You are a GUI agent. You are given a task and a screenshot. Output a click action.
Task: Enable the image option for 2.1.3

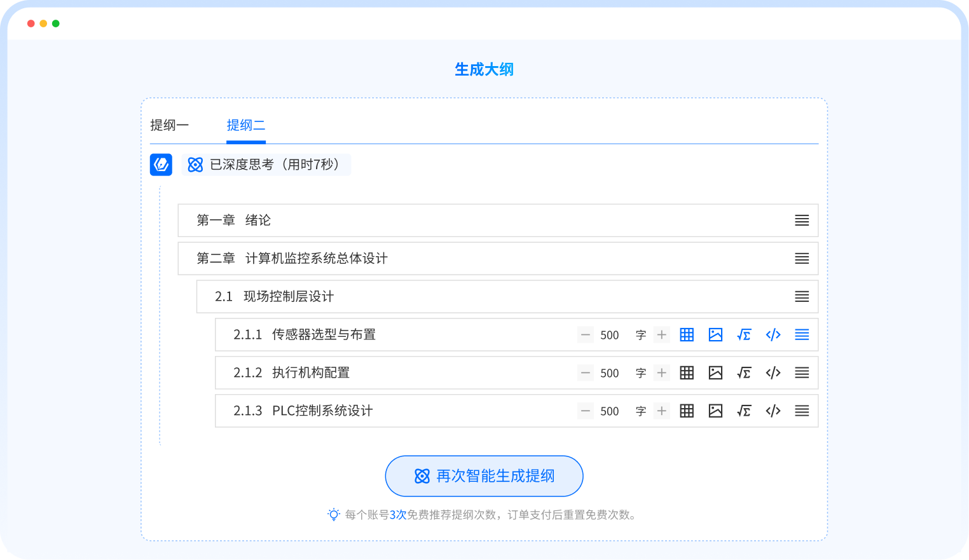click(x=715, y=411)
